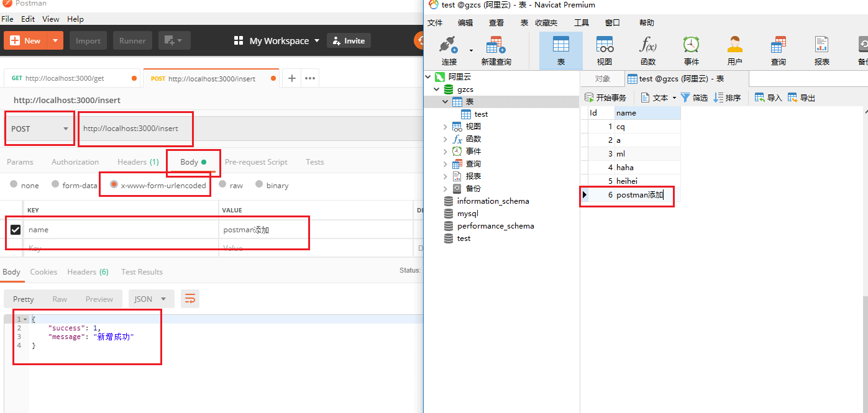Collapse JSON at line 1 fold arrow
868x413 pixels.
pyautogui.click(x=25, y=319)
